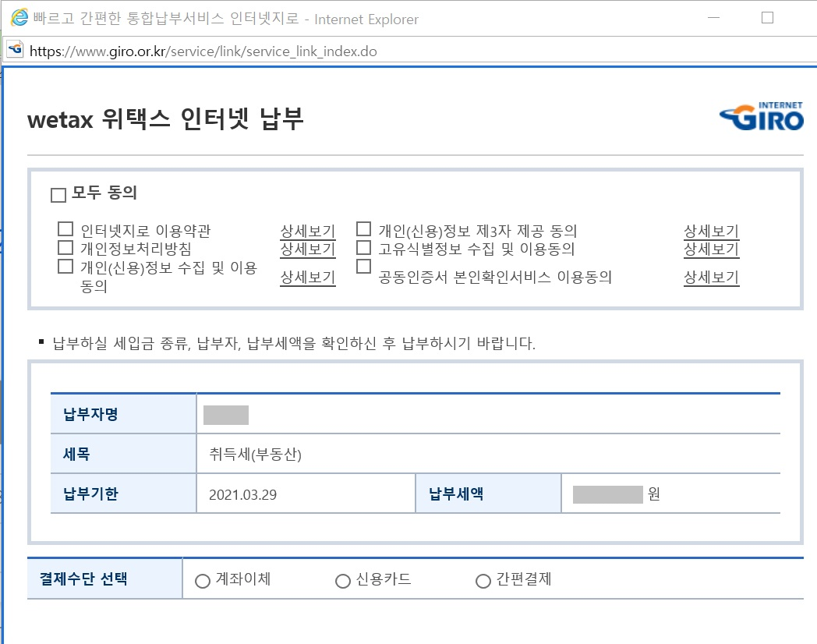Image resolution: width=817 pixels, height=644 pixels.
Task: Click the 납부세액 label cell
Action: click(488, 494)
